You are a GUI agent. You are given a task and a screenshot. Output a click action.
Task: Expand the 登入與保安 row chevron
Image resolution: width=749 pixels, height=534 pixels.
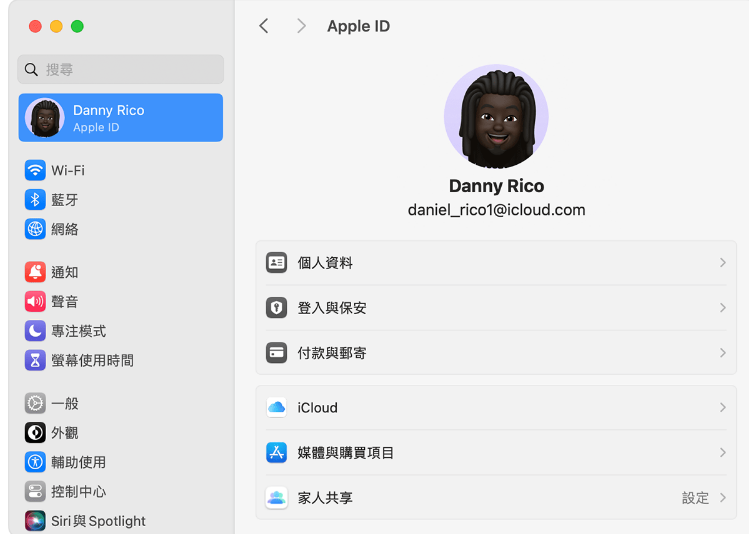coord(723,308)
